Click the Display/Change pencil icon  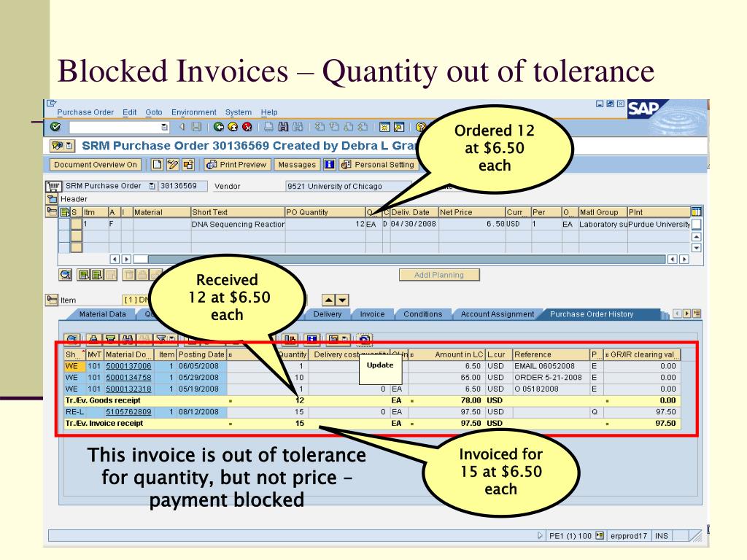point(172,165)
